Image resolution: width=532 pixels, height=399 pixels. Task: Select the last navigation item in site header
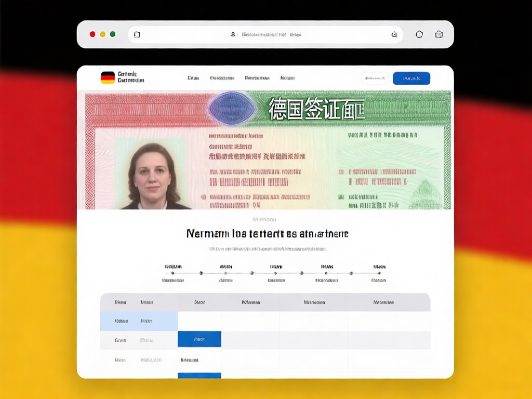click(287, 78)
